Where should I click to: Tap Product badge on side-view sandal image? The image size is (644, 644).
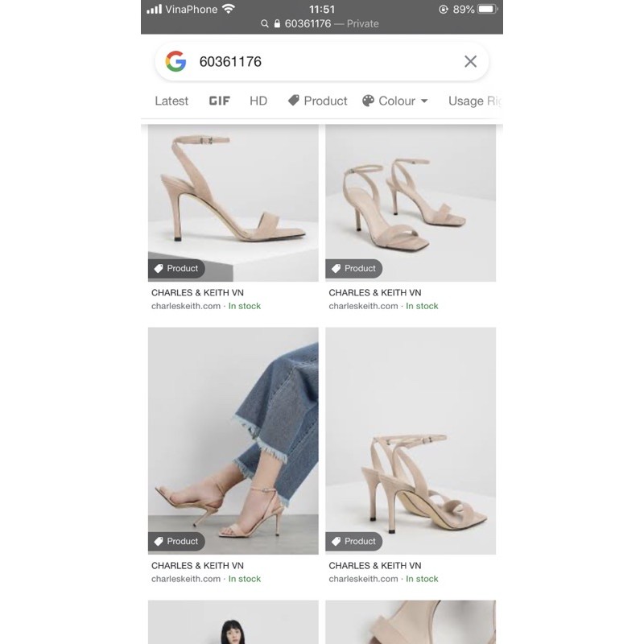click(176, 269)
